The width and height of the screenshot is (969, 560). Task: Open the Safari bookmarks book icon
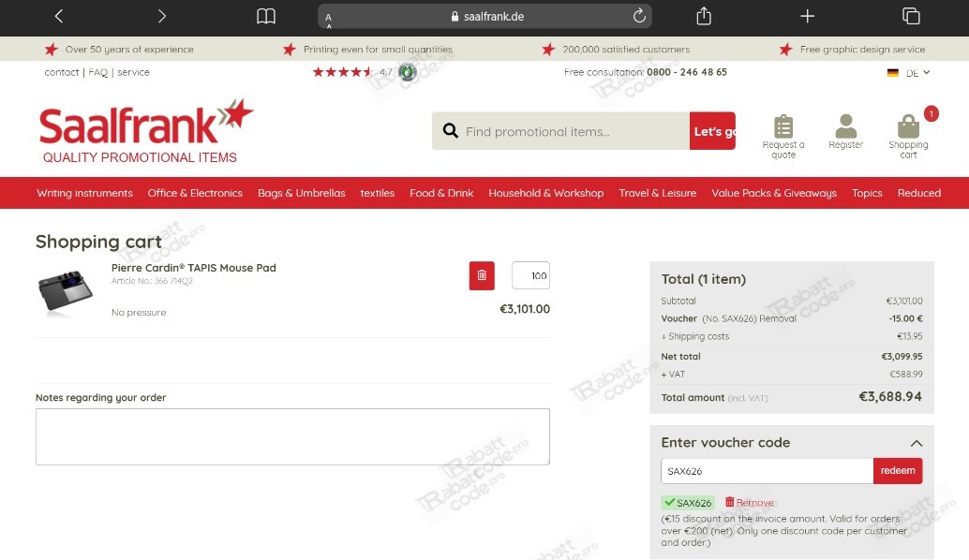pos(266,16)
